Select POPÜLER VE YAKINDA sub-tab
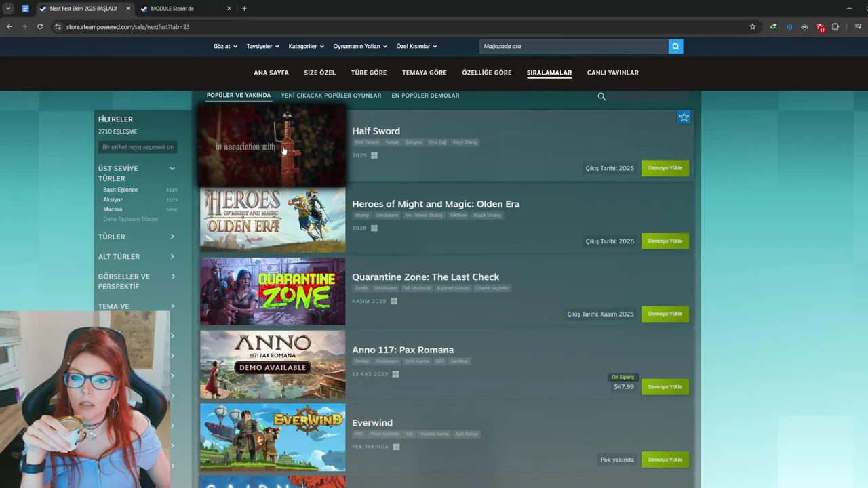868x488 pixels. click(239, 96)
